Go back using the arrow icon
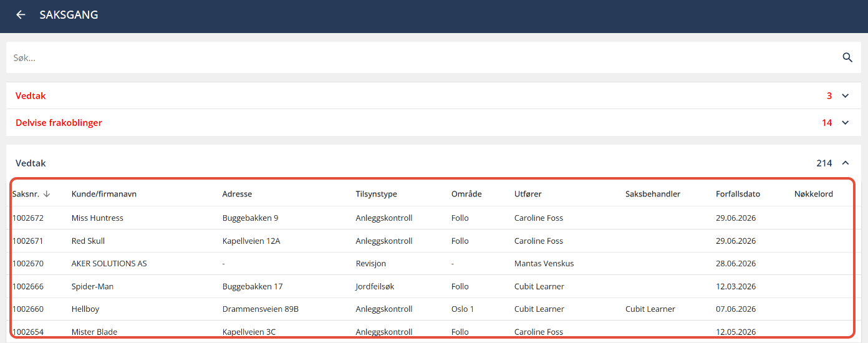868x343 pixels. pyautogui.click(x=21, y=14)
